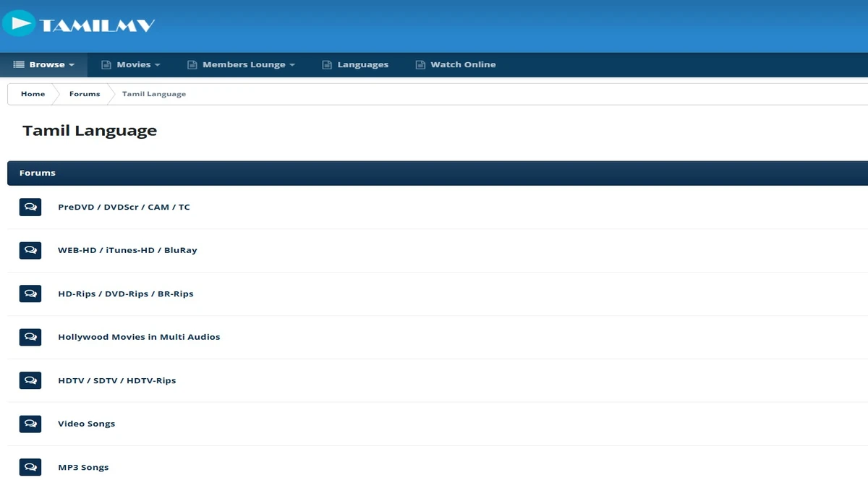Click the TamilMV play logo icon

[x=19, y=23]
